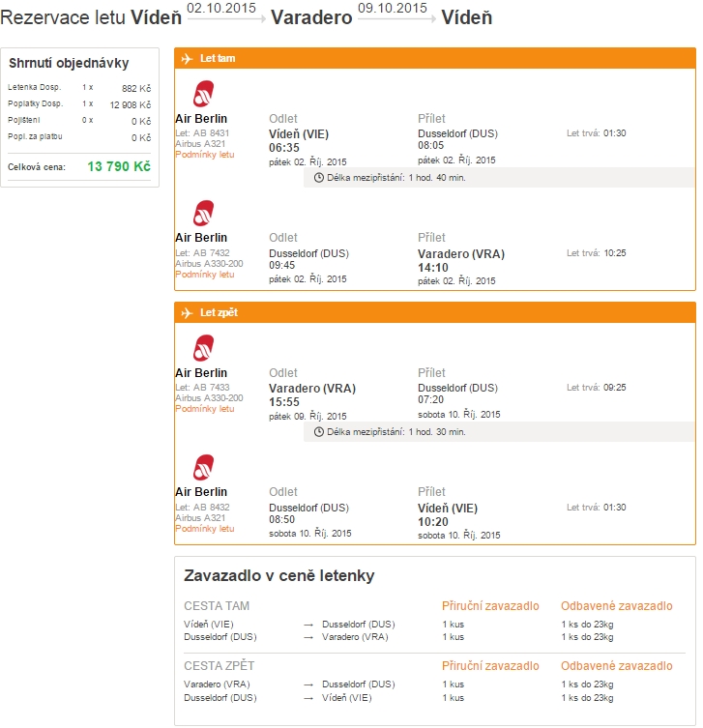Click flight number Let: AB 8431
Image resolution: width=703 pixels, height=728 pixels.
tap(202, 133)
